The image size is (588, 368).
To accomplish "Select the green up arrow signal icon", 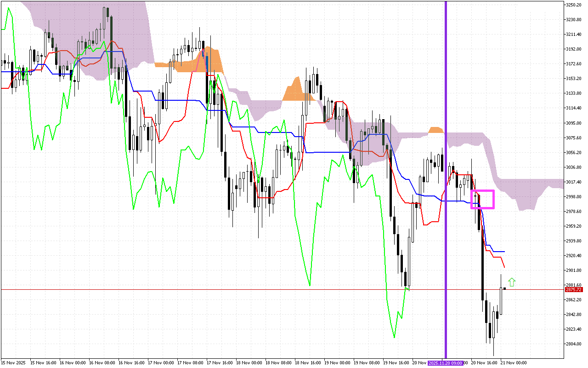I will pos(511,282).
